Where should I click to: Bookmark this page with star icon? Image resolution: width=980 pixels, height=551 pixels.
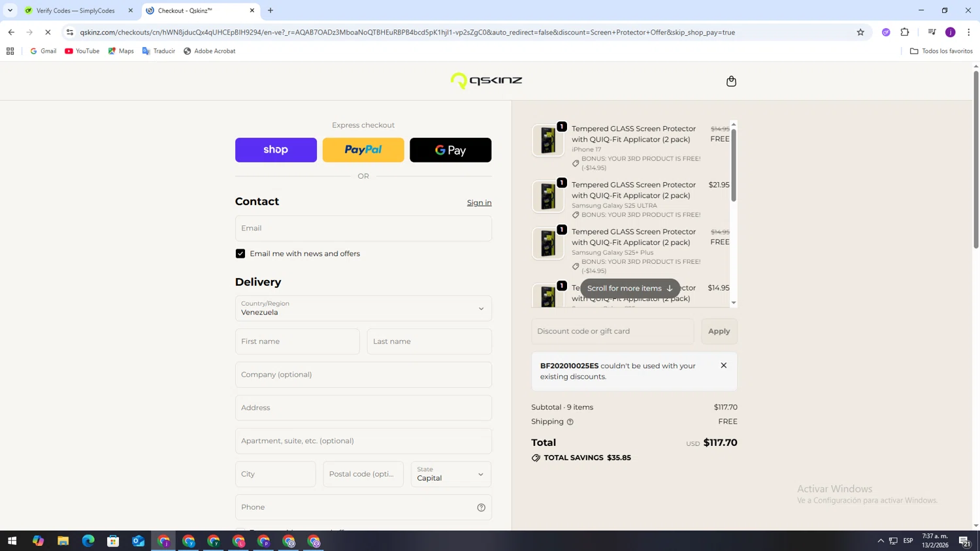click(x=860, y=32)
